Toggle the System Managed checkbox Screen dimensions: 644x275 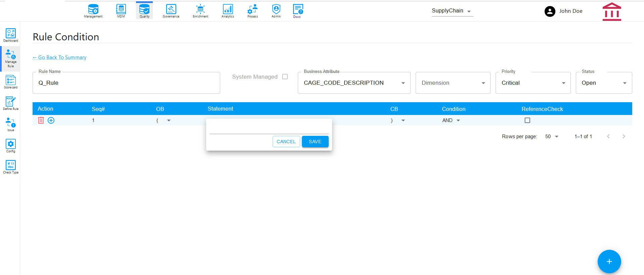[285, 77]
